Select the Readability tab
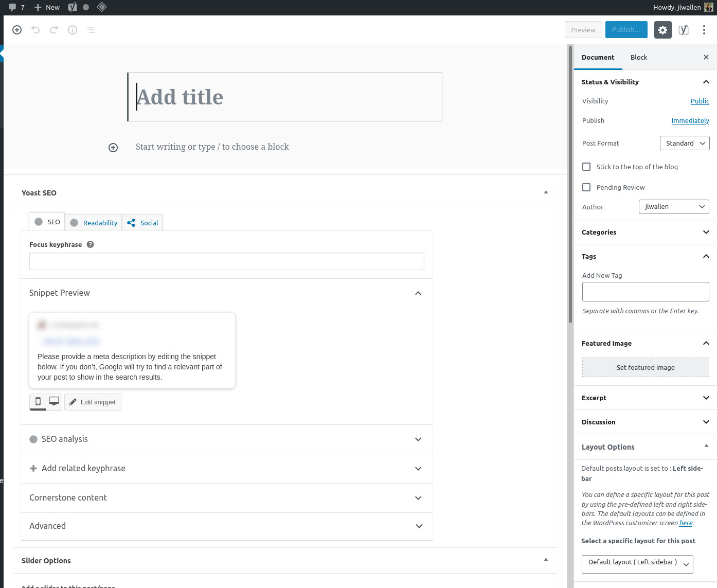The width and height of the screenshot is (717, 588). click(94, 223)
